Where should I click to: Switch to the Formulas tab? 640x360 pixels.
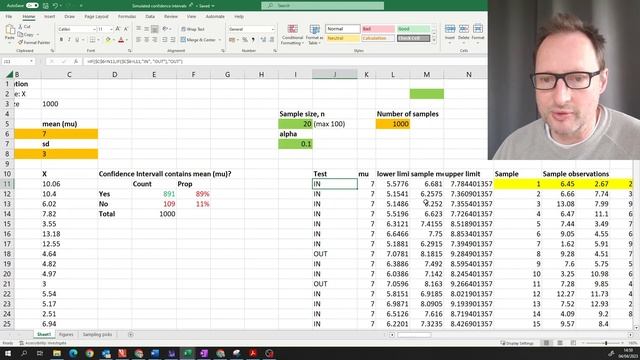click(127, 17)
